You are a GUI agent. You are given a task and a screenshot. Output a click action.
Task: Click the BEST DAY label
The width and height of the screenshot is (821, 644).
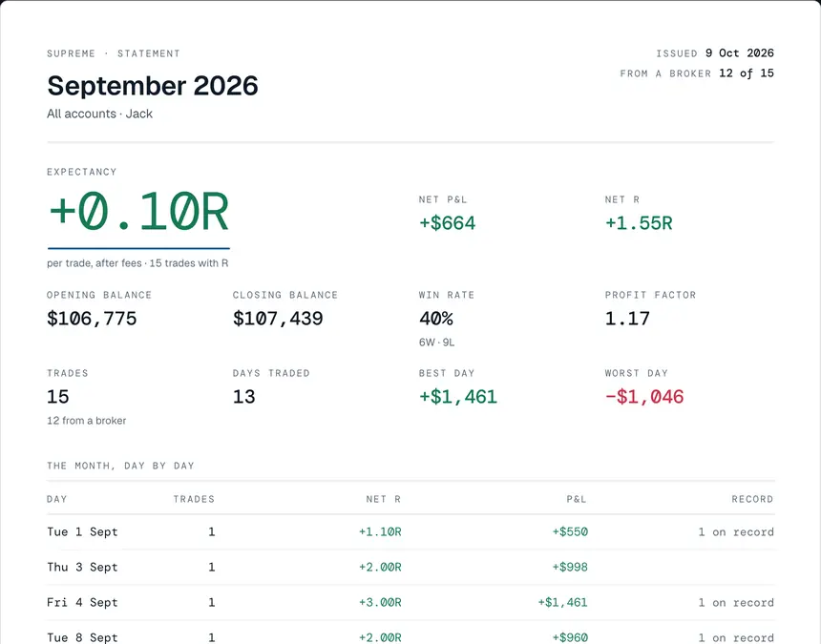pyautogui.click(x=447, y=373)
